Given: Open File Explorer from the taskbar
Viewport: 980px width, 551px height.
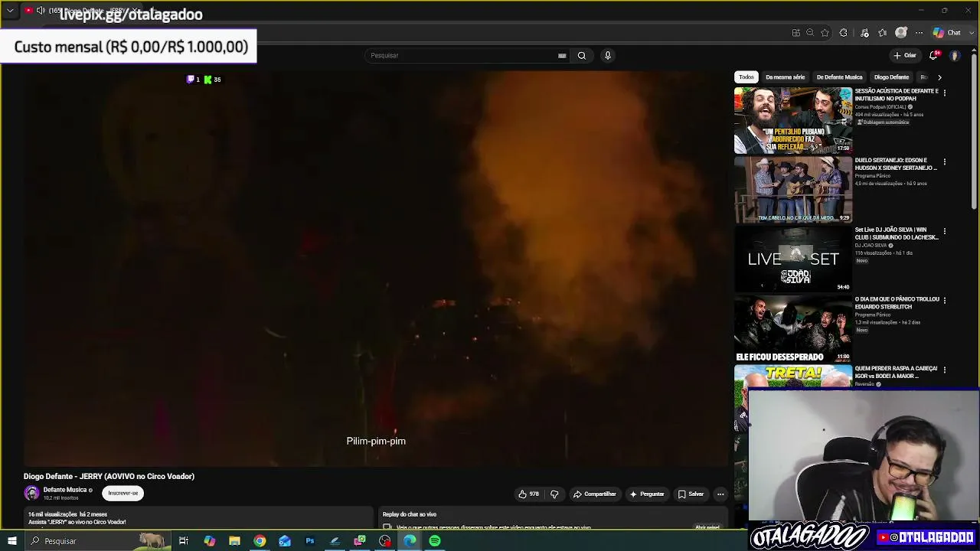Looking at the screenshot, I should tap(234, 541).
